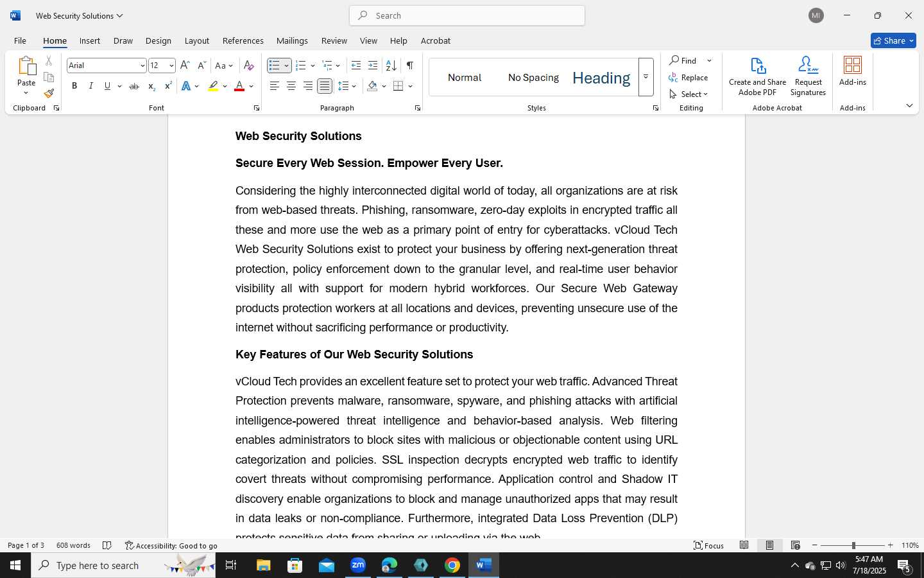This screenshot has width=924, height=578.
Task: Click the Cut scissors icon
Action: (x=49, y=61)
